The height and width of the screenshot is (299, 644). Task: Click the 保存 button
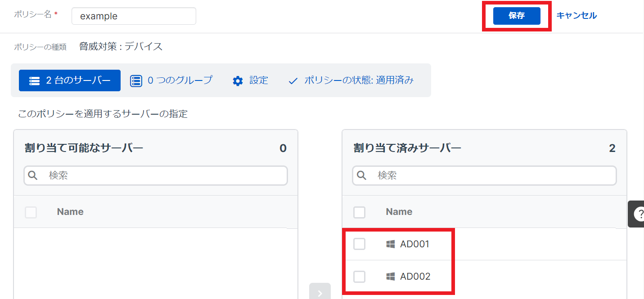516,16
